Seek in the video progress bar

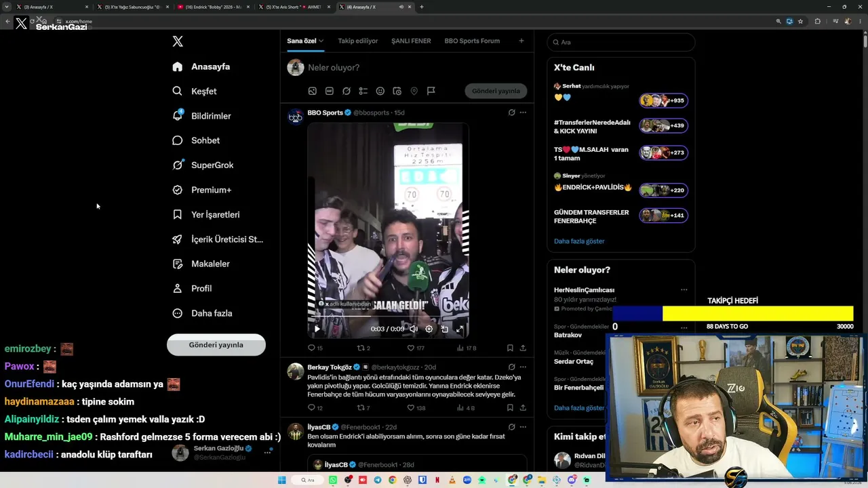pyautogui.click(x=388, y=317)
